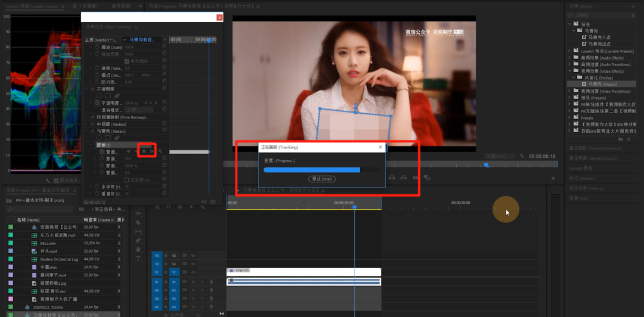Reset the 缩放 (Scale) parameter
Viewport: 644px width, 317px height.
165,47
